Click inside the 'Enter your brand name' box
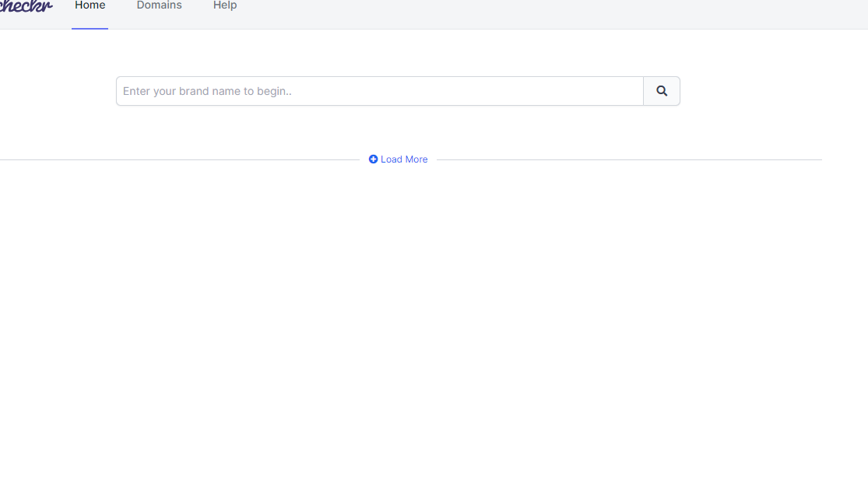The width and height of the screenshot is (868, 483). (x=379, y=91)
